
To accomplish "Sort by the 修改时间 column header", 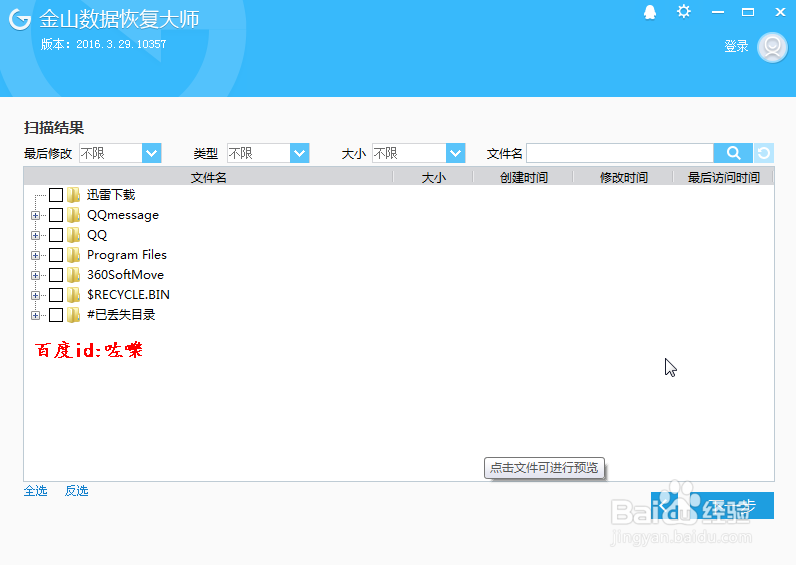I will point(623,177).
